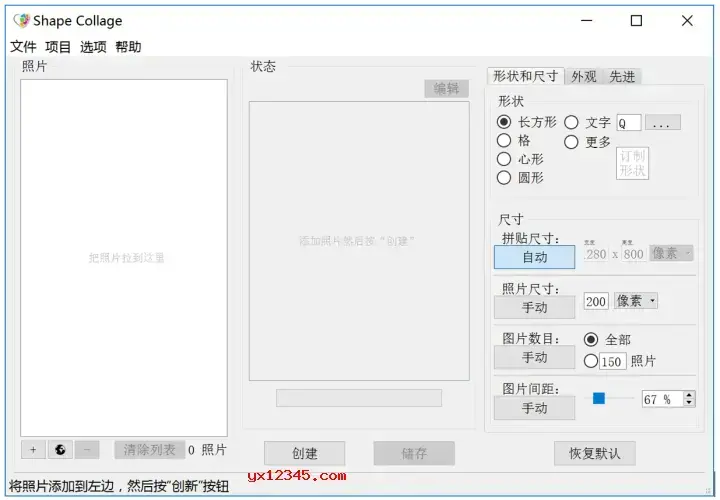
Task: Open the 文件 menu
Action: click(x=23, y=47)
